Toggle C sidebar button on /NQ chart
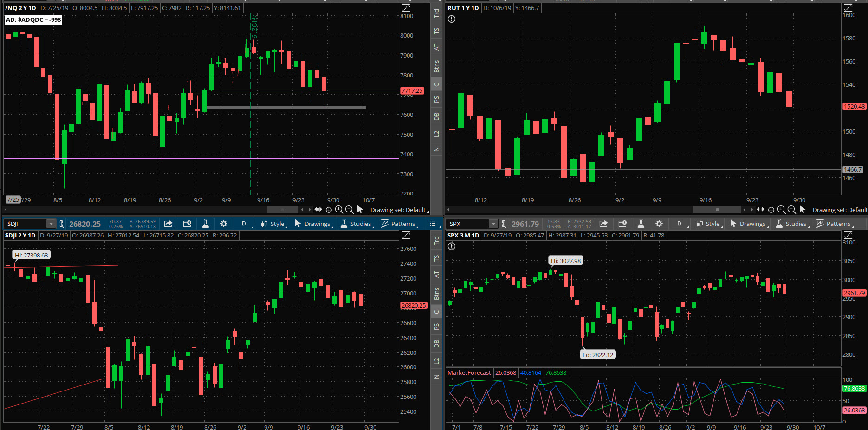This screenshot has height=430, width=868. (436, 84)
